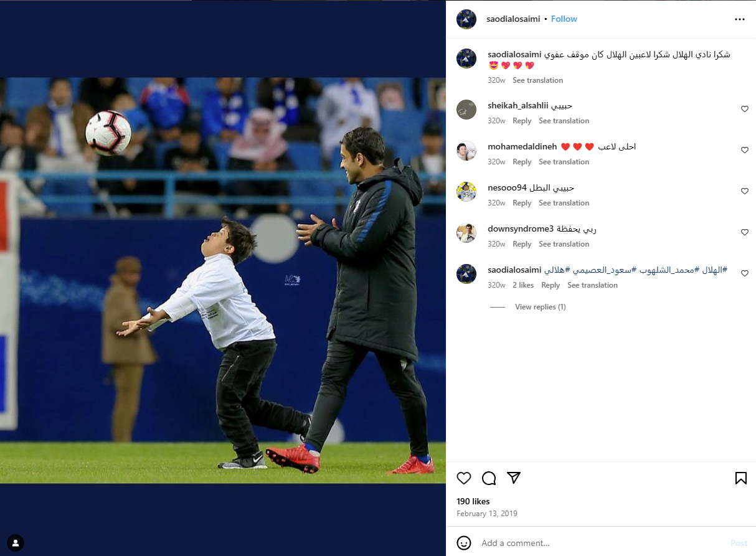Like the comment by mohamedaldineh
This screenshot has height=556, width=756.
(x=745, y=150)
